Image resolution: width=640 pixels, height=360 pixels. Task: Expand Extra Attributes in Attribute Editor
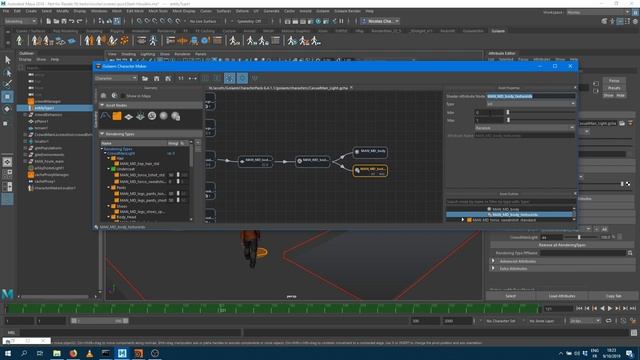point(493,269)
